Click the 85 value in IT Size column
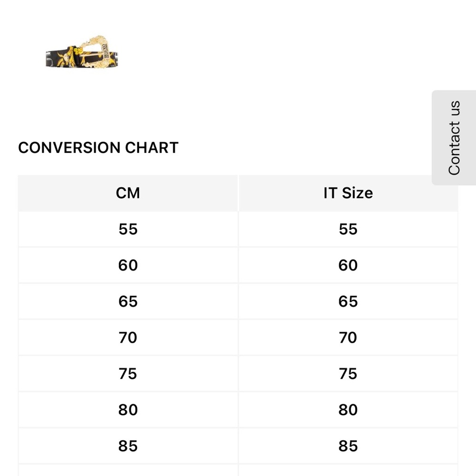The image size is (476, 476). (348, 446)
